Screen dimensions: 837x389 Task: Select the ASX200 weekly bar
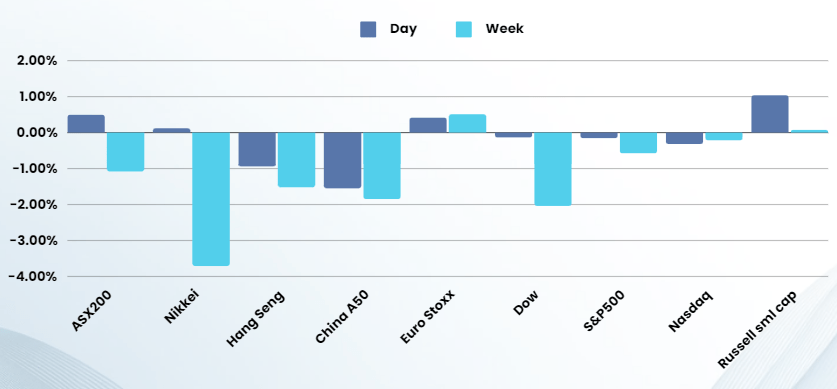[125, 152]
